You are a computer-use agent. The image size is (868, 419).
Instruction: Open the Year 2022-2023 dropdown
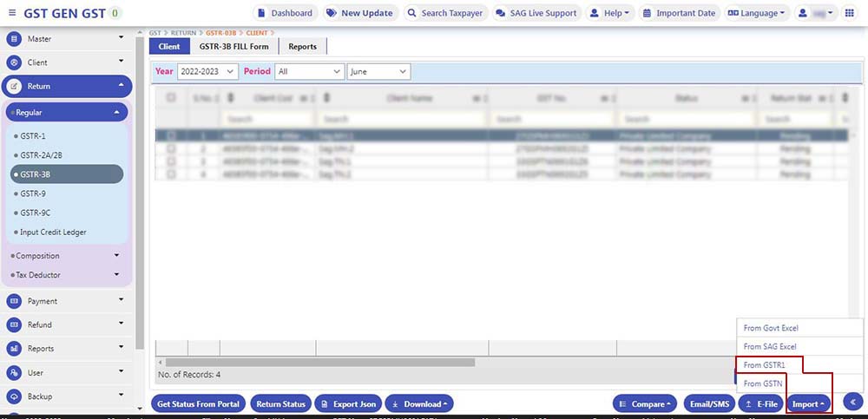click(x=206, y=72)
